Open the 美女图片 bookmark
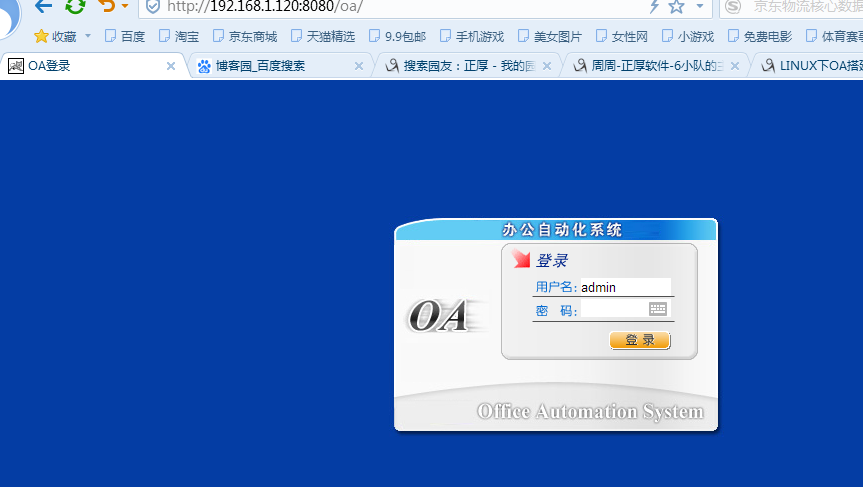Image resolution: width=863 pixels, height=487 pixels. 550,36
